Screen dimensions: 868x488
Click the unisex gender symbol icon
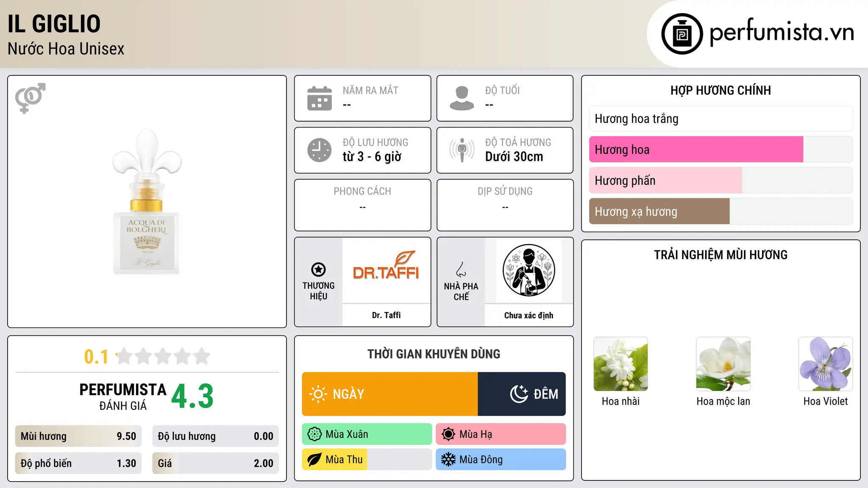[x=30, y=98]
